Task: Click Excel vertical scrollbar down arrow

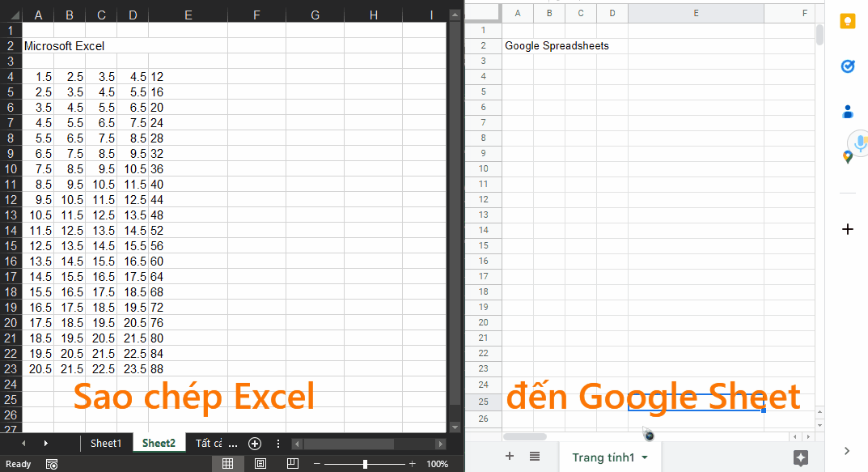Action: coord(455,427)
